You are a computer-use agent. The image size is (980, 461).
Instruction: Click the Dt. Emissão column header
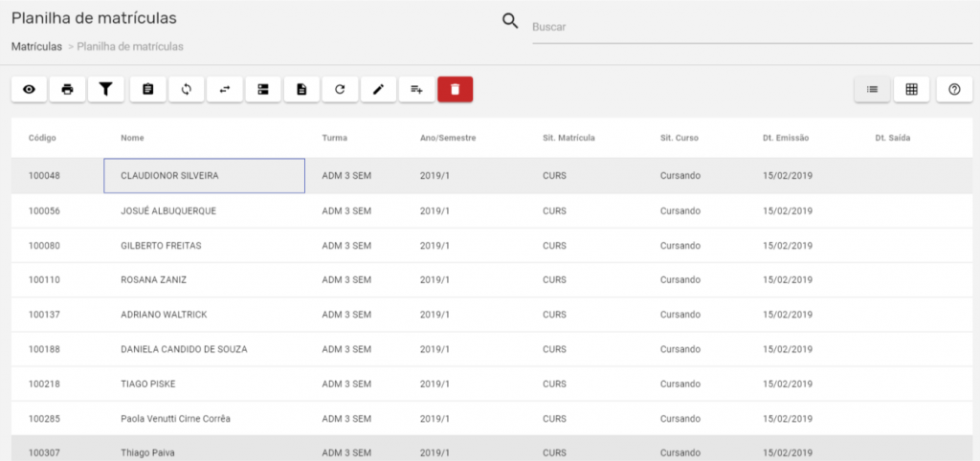click(786, 138)
